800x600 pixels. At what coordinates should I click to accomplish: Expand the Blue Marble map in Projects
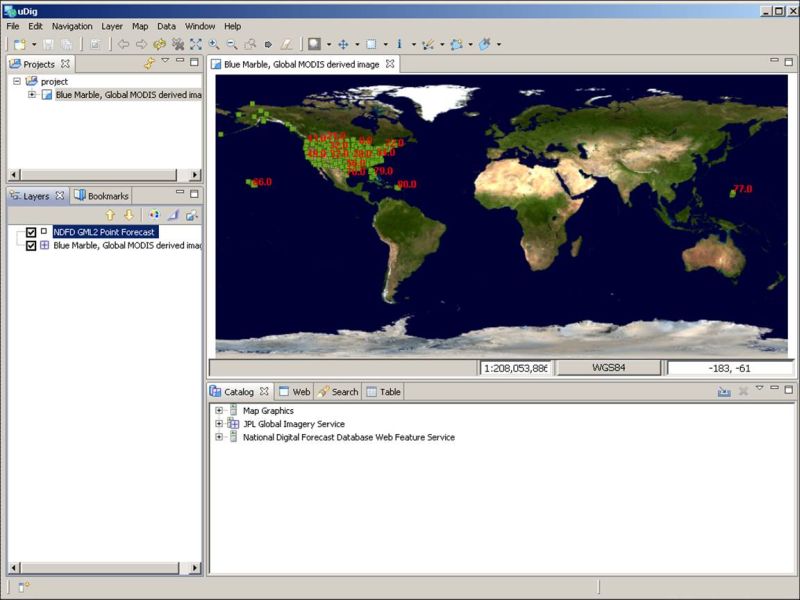point(32,94)
